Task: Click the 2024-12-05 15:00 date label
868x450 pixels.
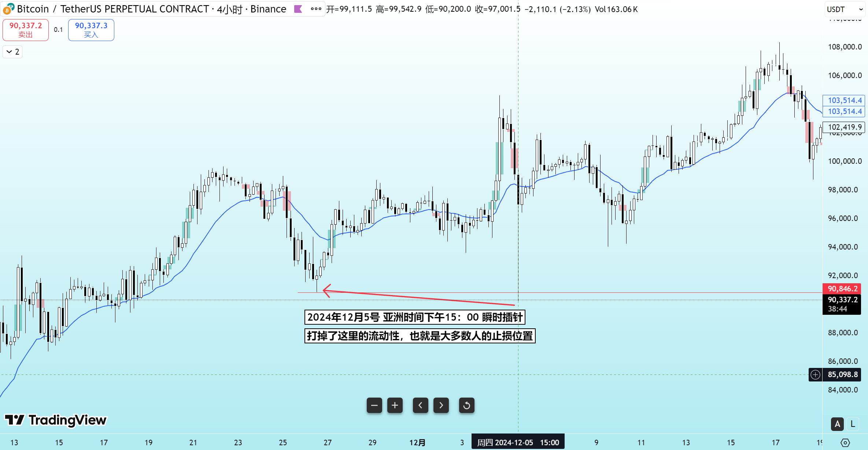Action: coord(518,442)
